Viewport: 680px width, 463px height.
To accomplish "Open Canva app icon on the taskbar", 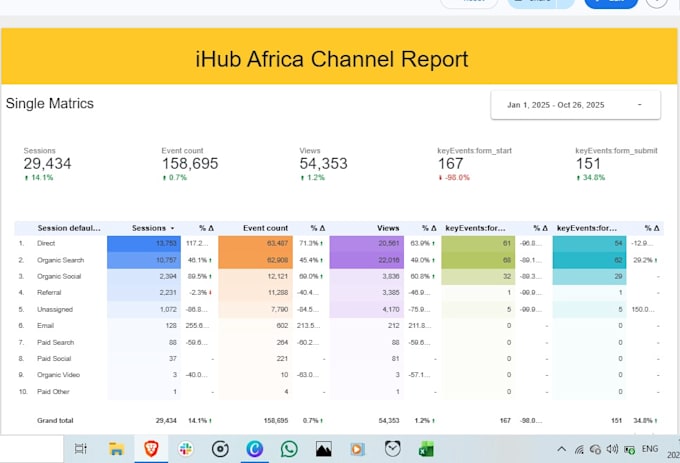I will pyautogui.click(x=255, y=449).
